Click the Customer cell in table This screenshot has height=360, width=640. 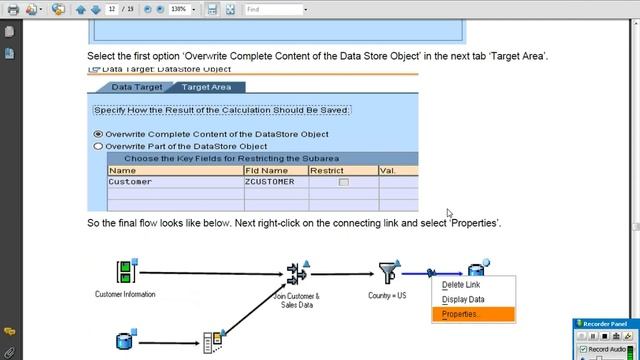click(x=176, y=182)
